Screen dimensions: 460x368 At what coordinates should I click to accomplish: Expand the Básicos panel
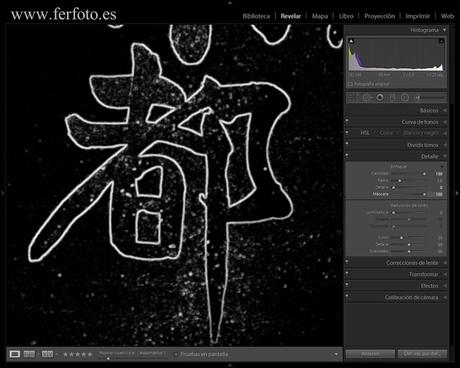click(445, 110)
